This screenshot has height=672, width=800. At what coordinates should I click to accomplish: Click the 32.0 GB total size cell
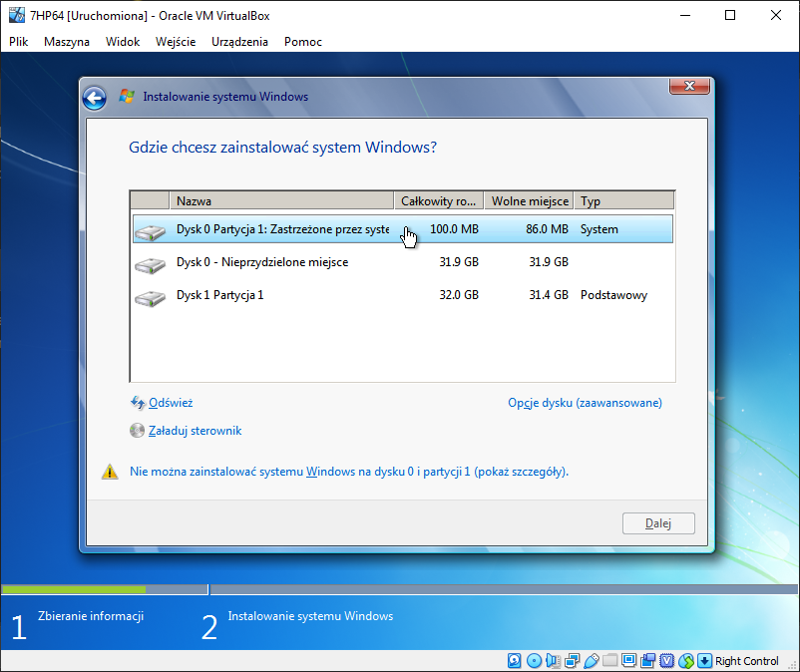459,295
